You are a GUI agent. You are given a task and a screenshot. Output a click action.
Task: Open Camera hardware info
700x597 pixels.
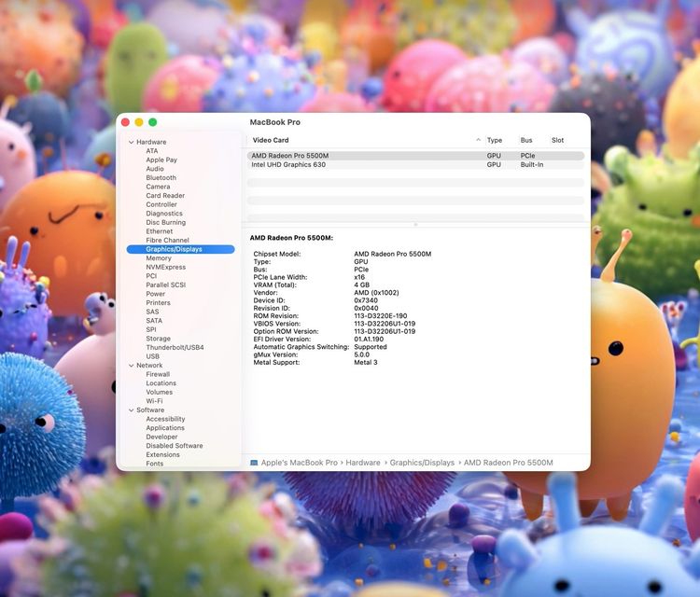click(x=158, y=187)
